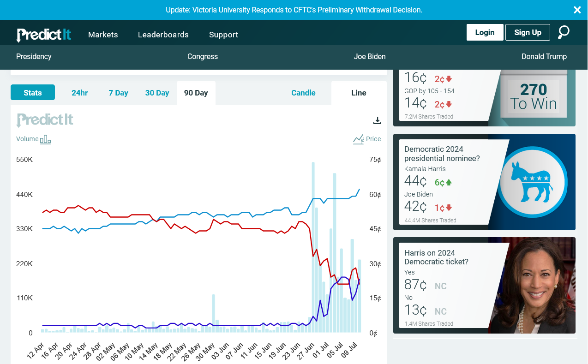Dismiss the update banner with the X
The image size is (588, 364).
coord(577,10)
